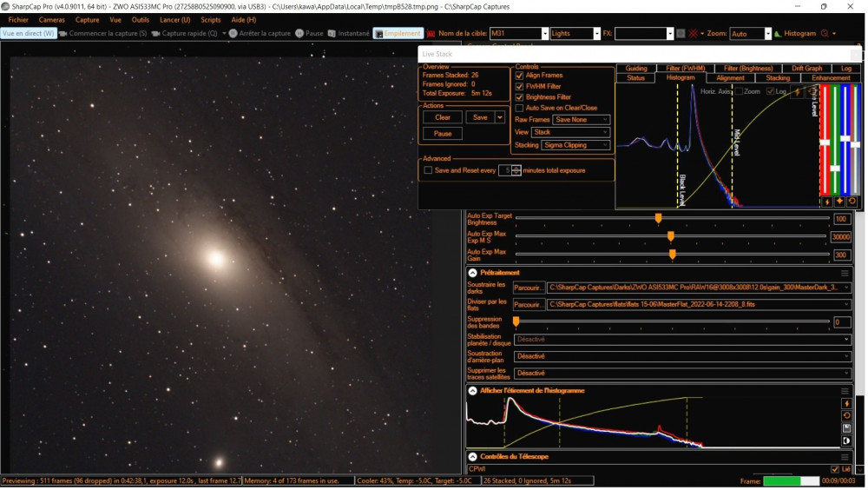The width and height of the screenshot is (868, 490).
Task: Collapse the Prétraitement section
Action: pos(473,273)
